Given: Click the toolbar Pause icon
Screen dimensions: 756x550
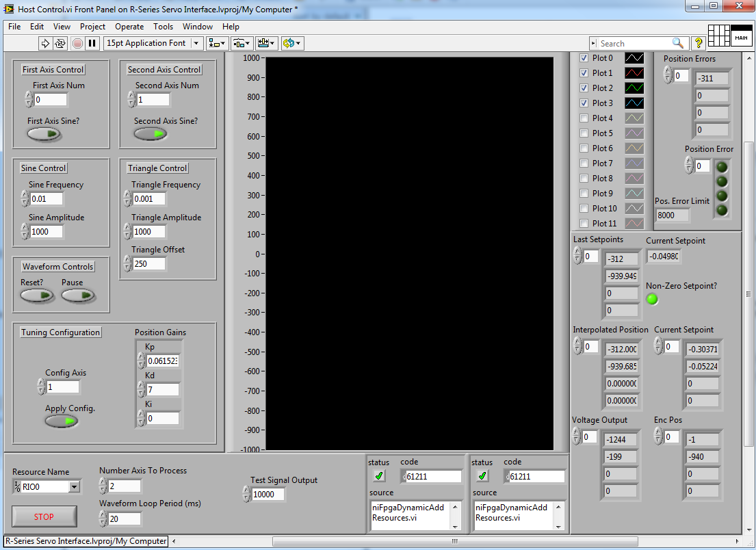Looking at the screenshot, I should coord(92,43).
